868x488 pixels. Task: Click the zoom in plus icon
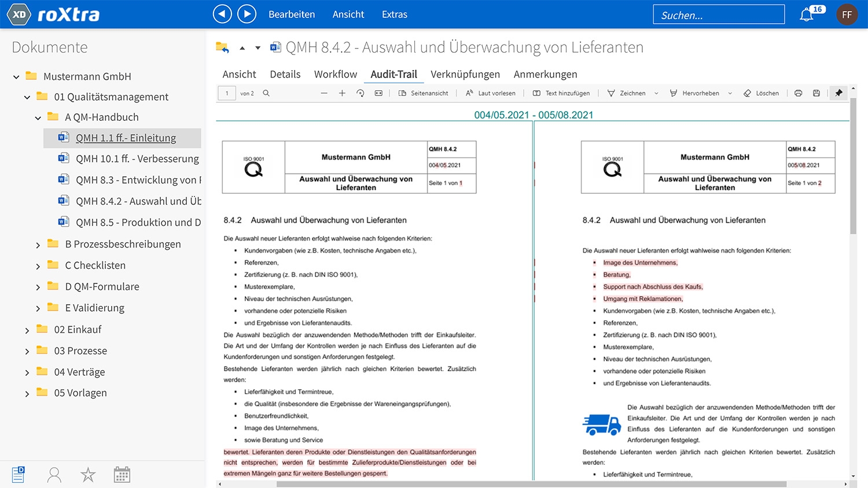point(342,93)
